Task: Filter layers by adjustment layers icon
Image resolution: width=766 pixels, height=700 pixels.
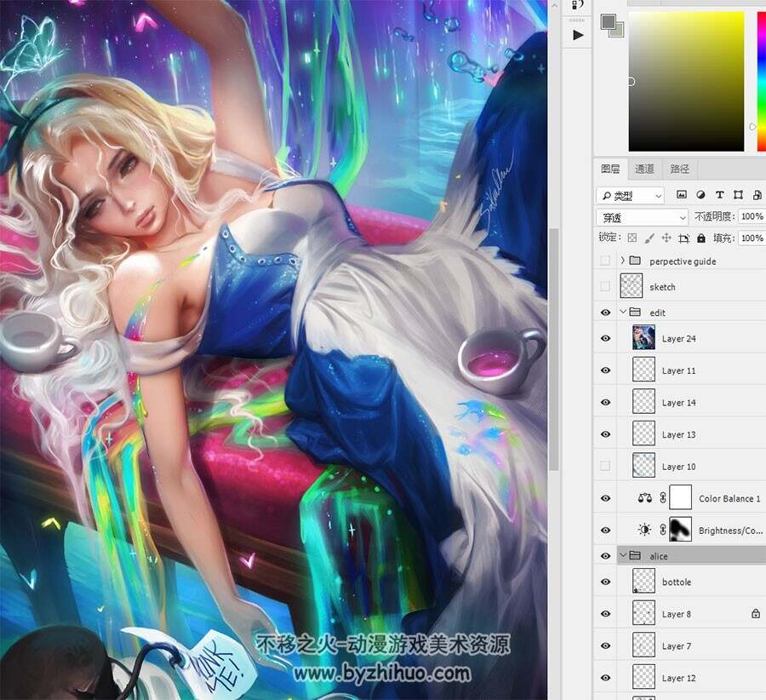Action: pos(700,194)
